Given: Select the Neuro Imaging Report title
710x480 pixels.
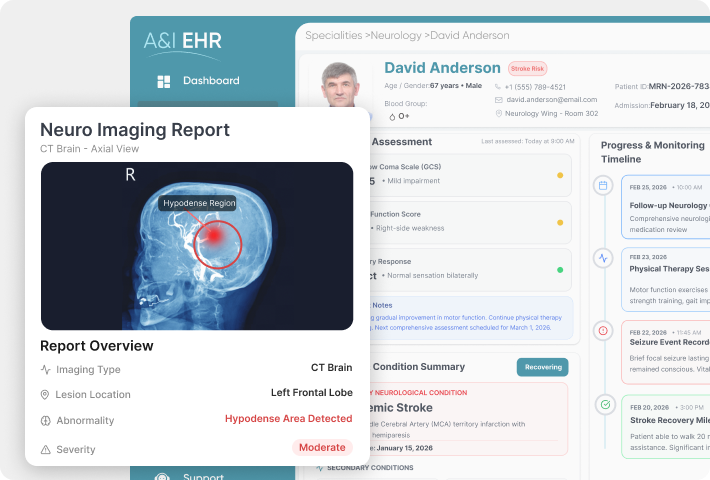Looking at the screenshot, I should 135,130.
